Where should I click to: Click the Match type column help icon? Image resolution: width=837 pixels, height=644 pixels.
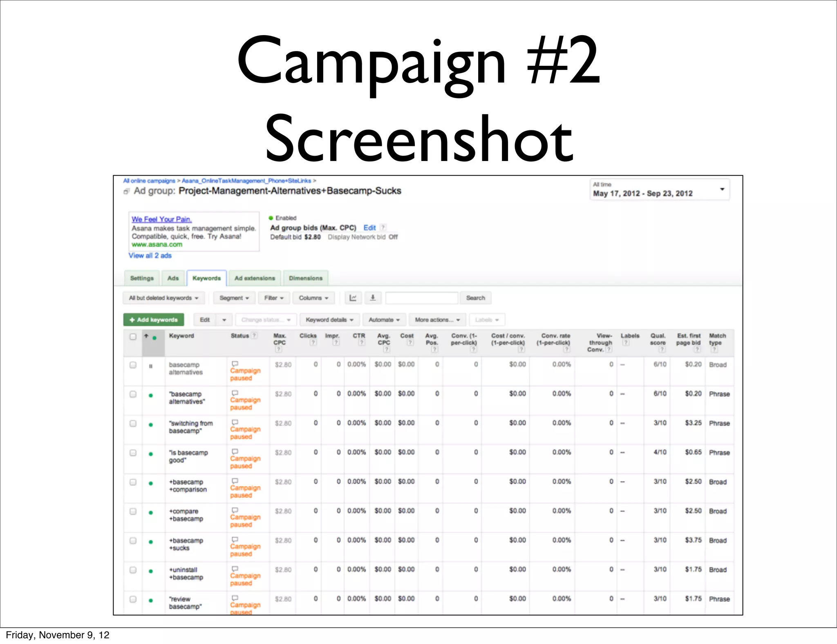(714, 349)
